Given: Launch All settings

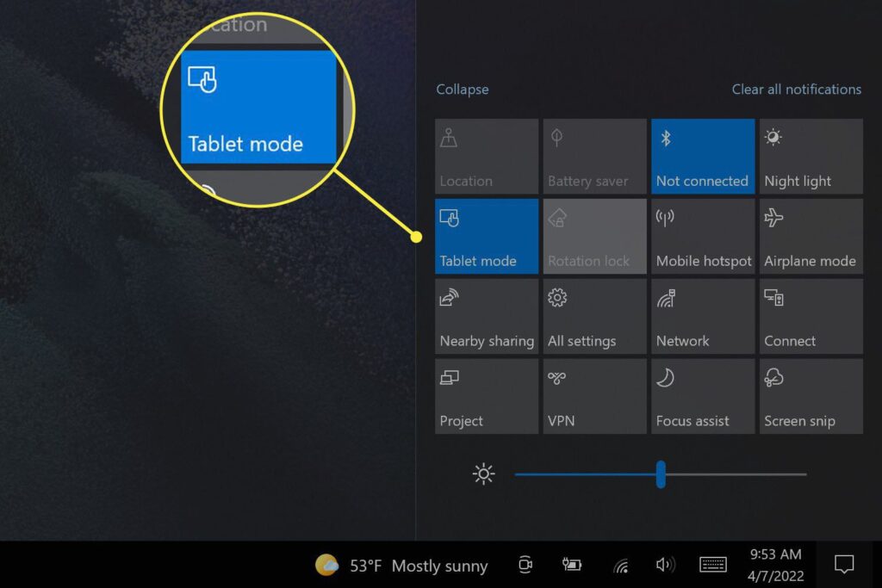Looking at the screenshot, I should 593,316.
